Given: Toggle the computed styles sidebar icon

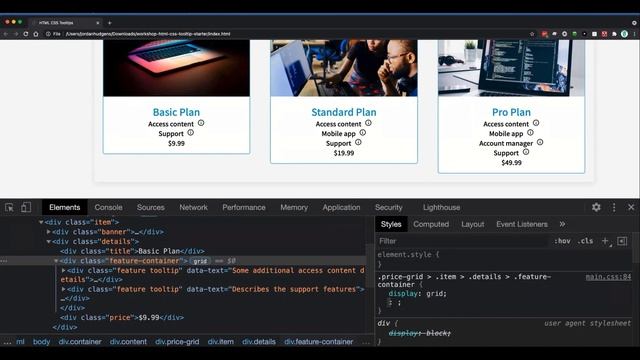Looking at the screenshot, I should click(x=622, y=241).
